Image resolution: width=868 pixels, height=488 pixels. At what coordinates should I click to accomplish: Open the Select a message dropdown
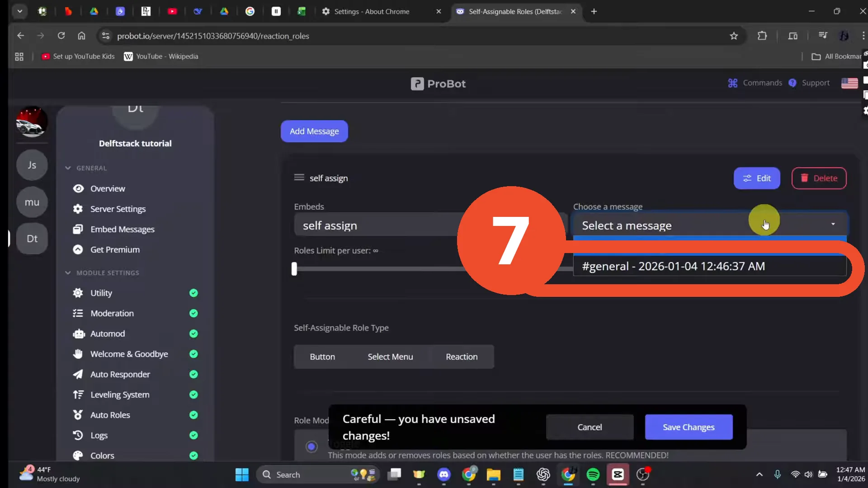point(709,225)
